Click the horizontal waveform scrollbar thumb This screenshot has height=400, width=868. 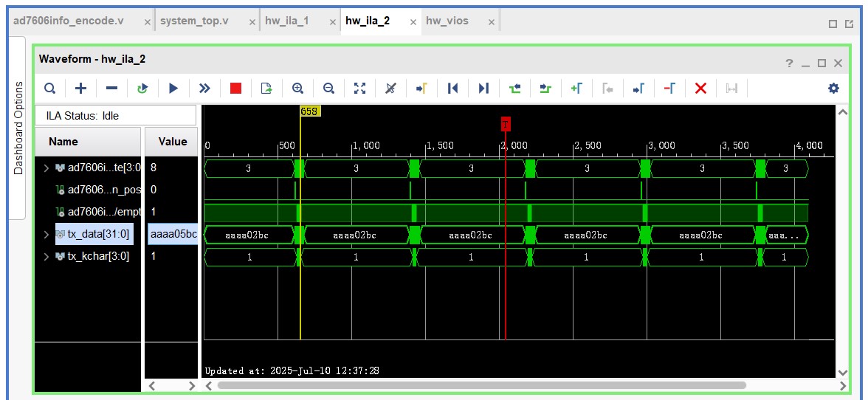481,385
